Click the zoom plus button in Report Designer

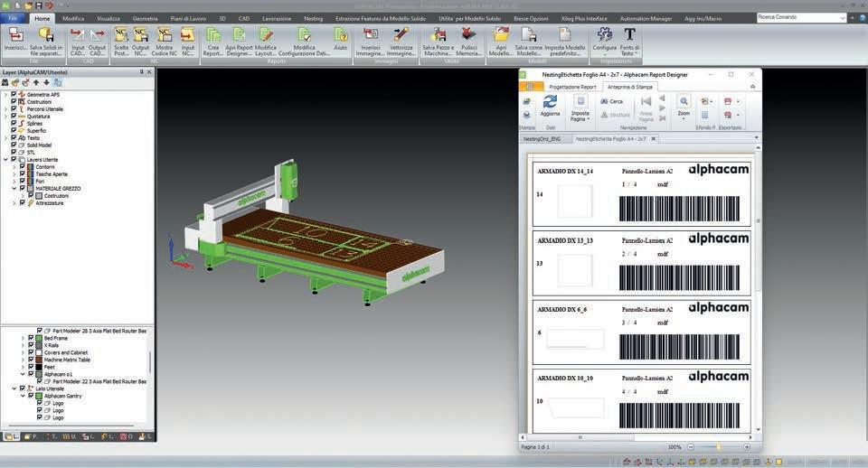[x=747, y=446]
